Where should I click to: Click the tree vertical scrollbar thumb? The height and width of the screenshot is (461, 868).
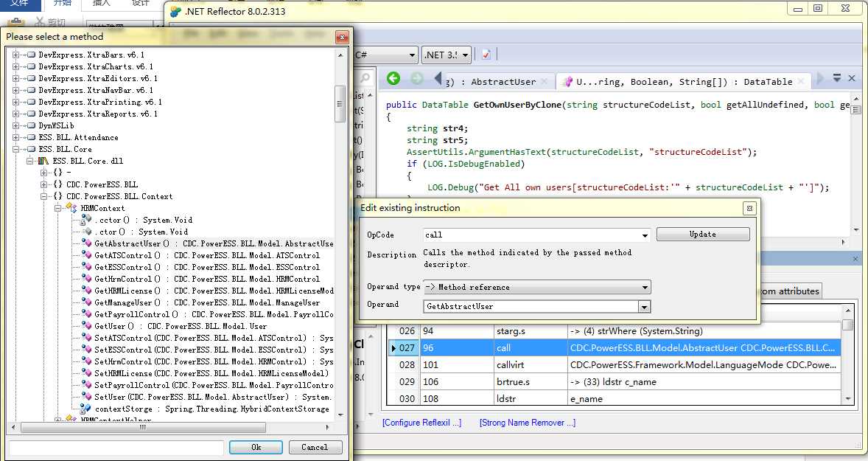tap(340, 103)
